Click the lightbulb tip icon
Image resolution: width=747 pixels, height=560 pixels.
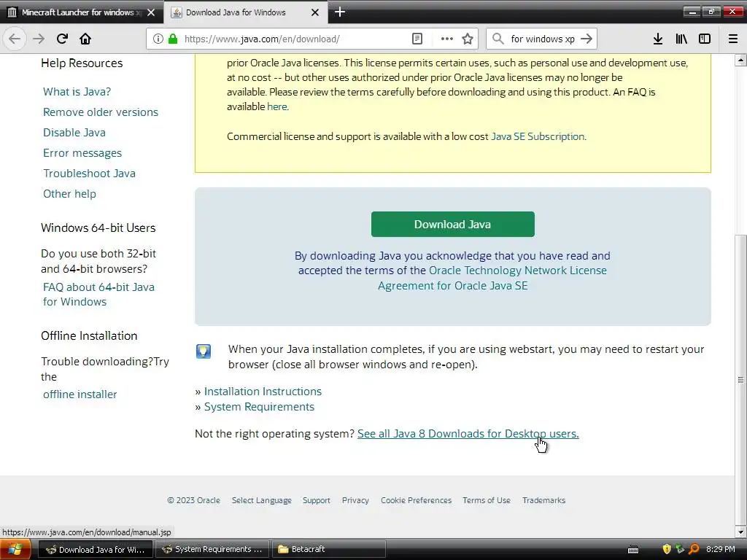(204, 351)
